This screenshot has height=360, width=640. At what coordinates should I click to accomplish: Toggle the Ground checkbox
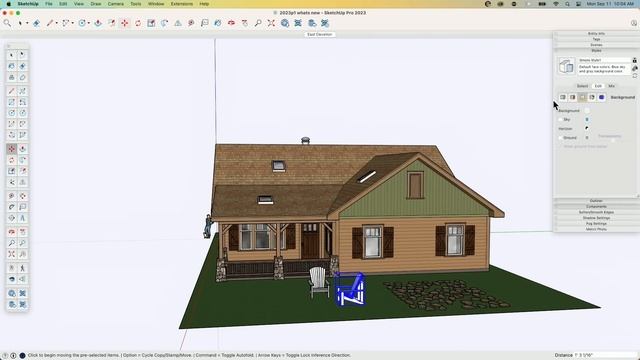coord(560,138)
